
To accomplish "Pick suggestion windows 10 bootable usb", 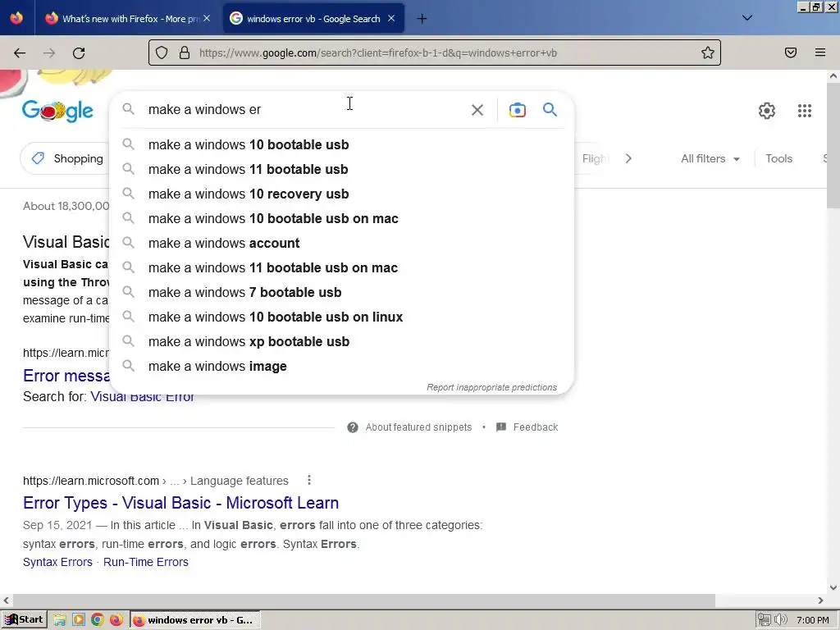I will tap(342, 144).
